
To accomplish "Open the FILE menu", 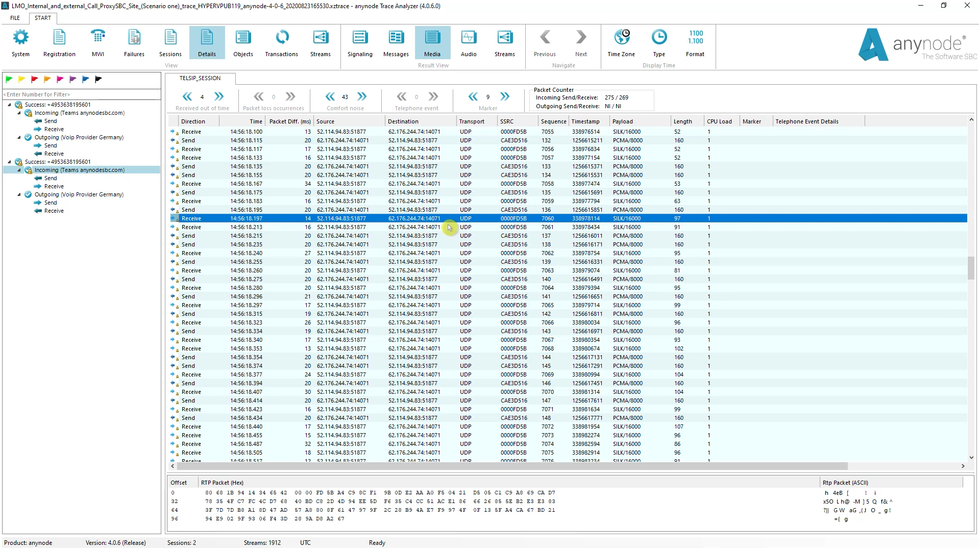I will coord(15,18).
